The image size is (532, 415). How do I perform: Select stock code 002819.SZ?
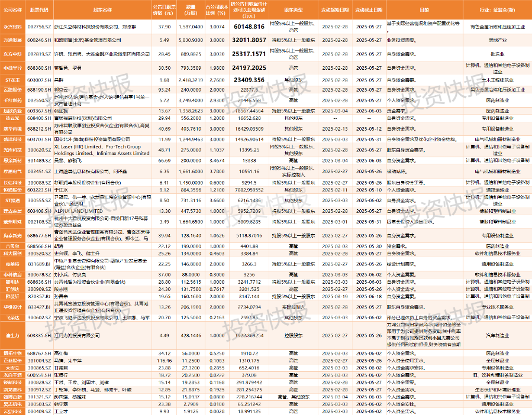coord(40,54)
